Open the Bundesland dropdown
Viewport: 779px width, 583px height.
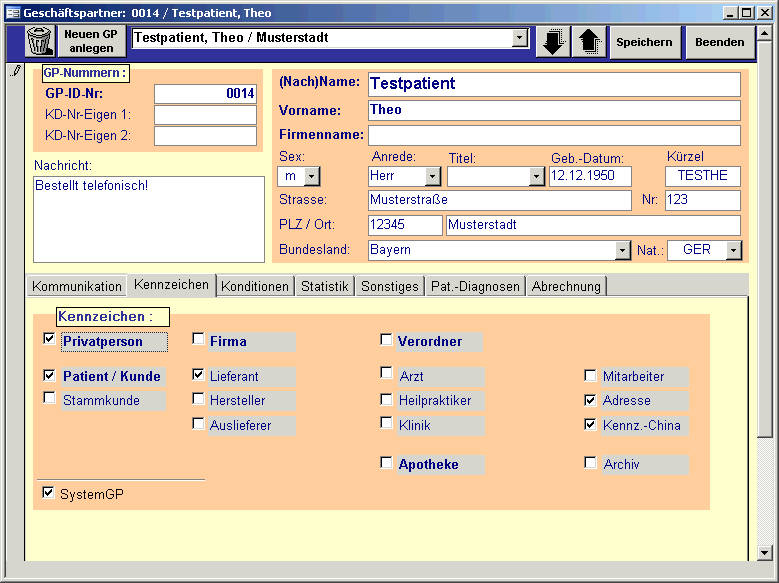click(x=622, y=250)
